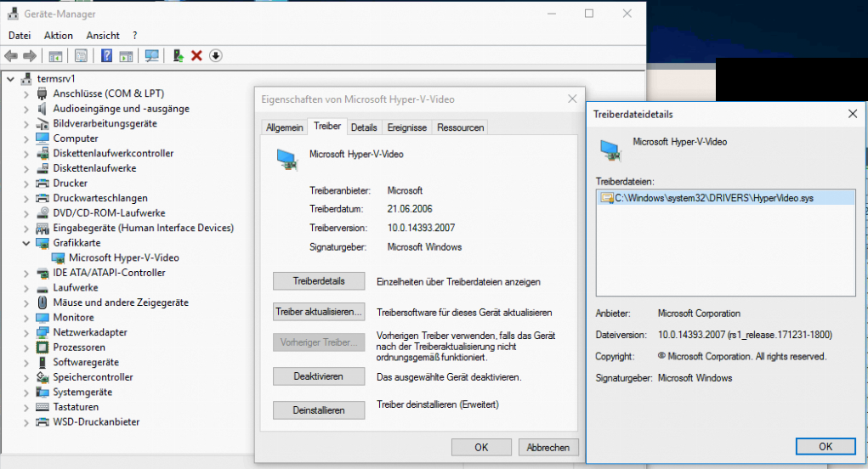Viewport: 868px width, 469px height.
Task: Click the update driver toolbar icon with green arrow
Action: click(178, 56)
